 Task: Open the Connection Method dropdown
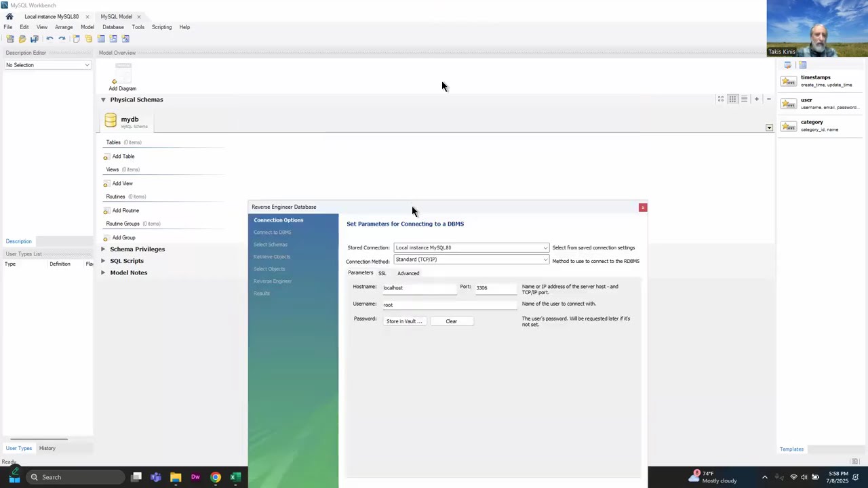pos(471,260)
